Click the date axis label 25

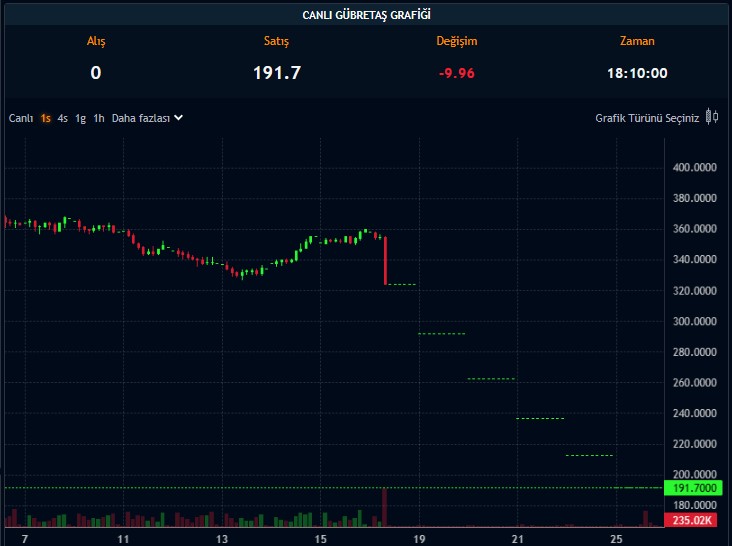[616, 539]
